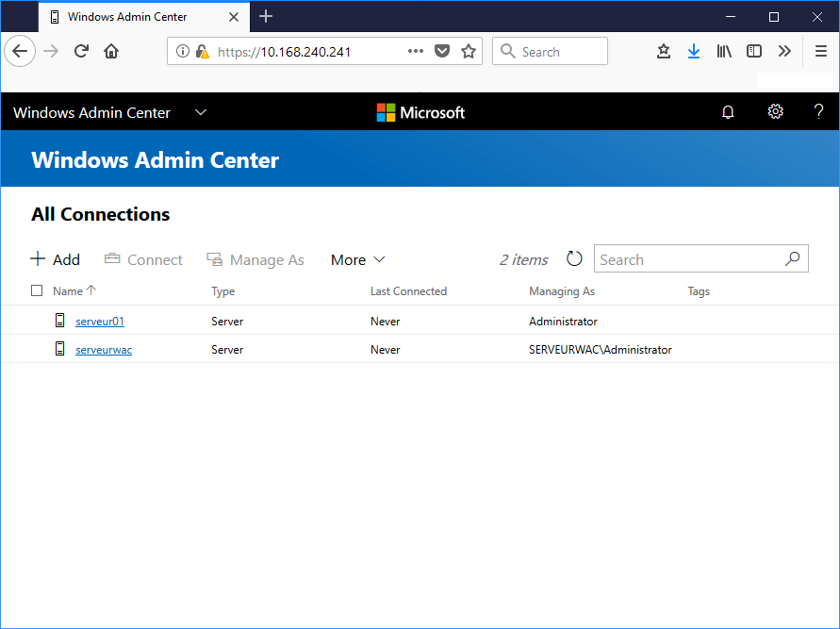
Task: Expand more toolbar tools chevrons
Action: pos(784,52)
